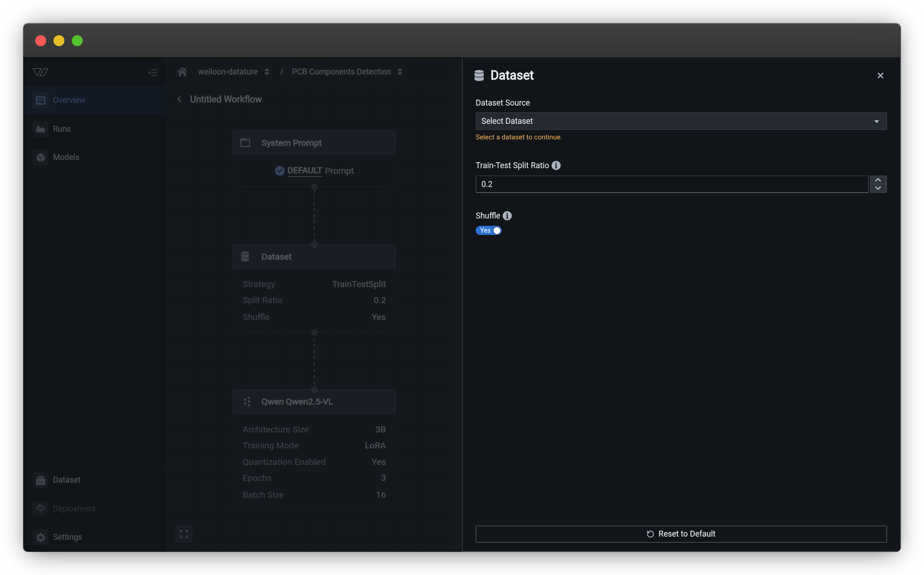Toggle the Shuffle switch off
The image size is (924, 575).
(x=489, y=230)
